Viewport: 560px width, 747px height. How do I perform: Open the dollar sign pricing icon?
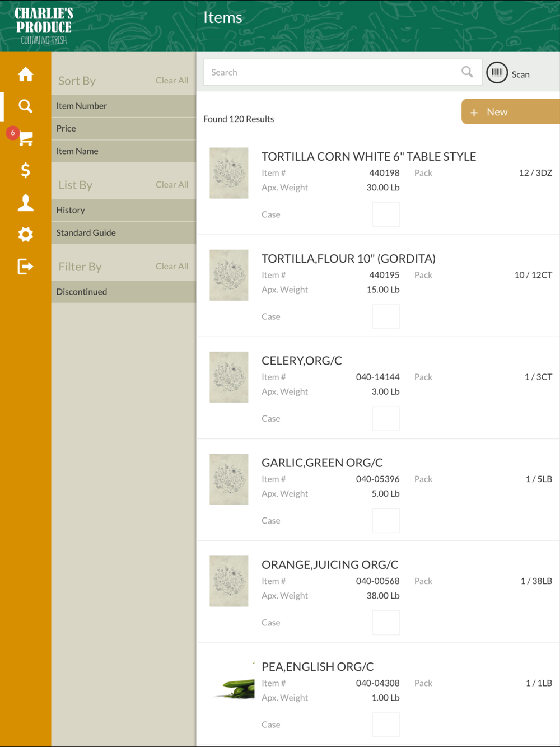click(25, 170)
